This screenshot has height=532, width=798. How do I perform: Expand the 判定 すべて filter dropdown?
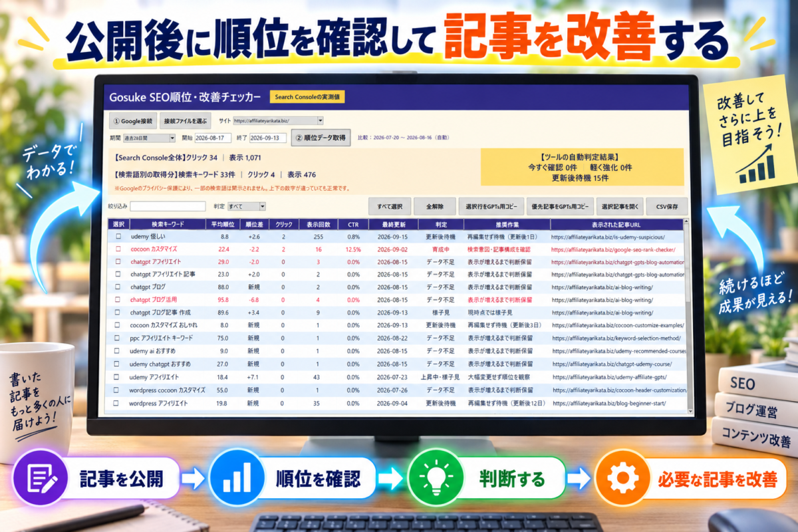(x=247, y=207)
